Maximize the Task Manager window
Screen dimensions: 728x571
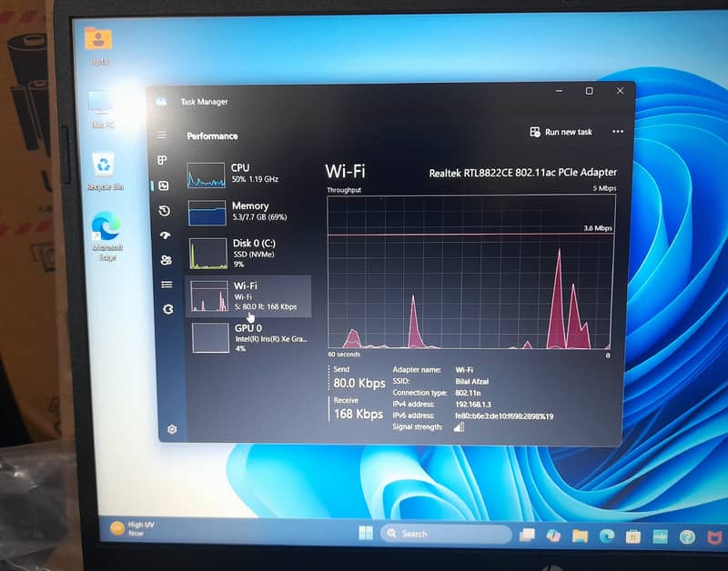coord(589,91)
